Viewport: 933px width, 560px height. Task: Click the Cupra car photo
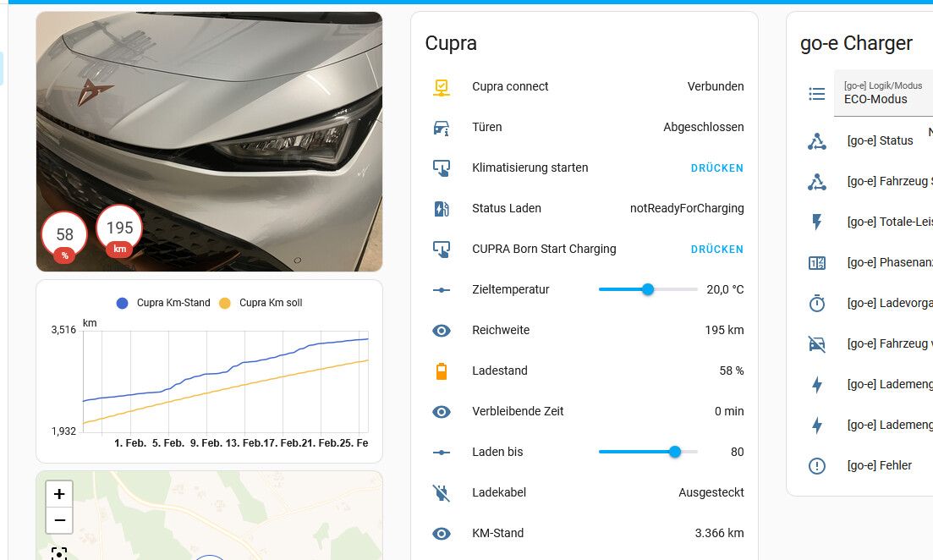pos(210,141)
